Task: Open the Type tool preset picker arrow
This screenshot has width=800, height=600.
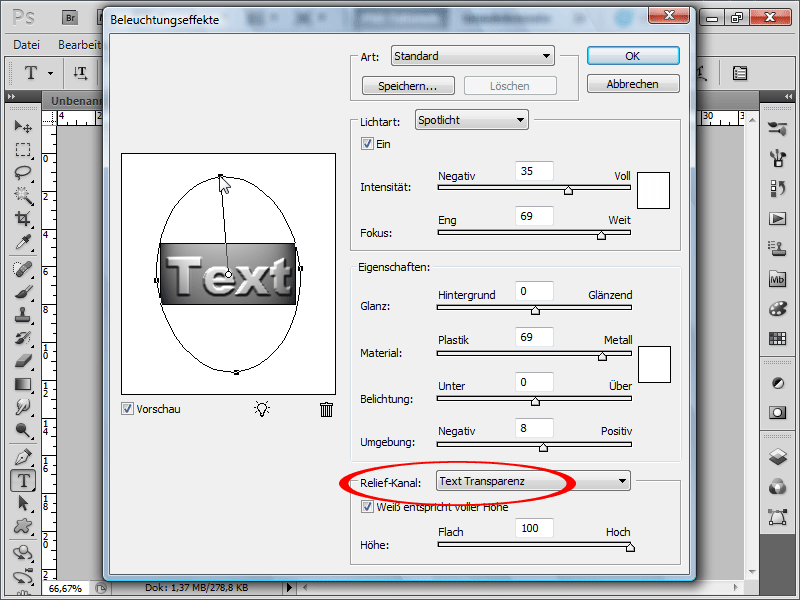Action: [x=50, y=73]
